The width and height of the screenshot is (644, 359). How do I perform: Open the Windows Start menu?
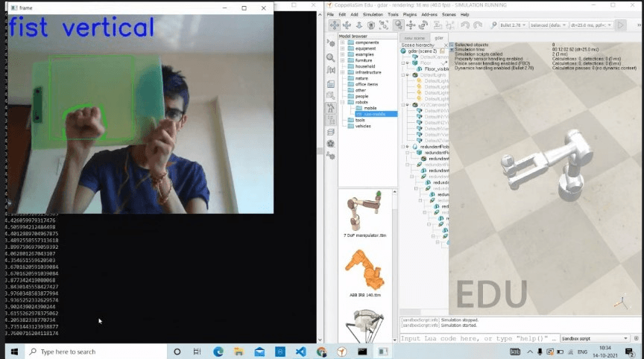14,352
